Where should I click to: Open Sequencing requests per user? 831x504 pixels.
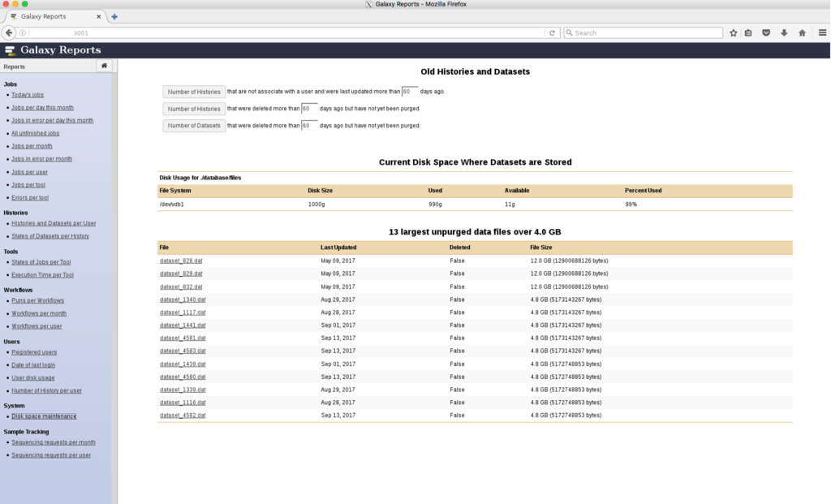point(51,455)
